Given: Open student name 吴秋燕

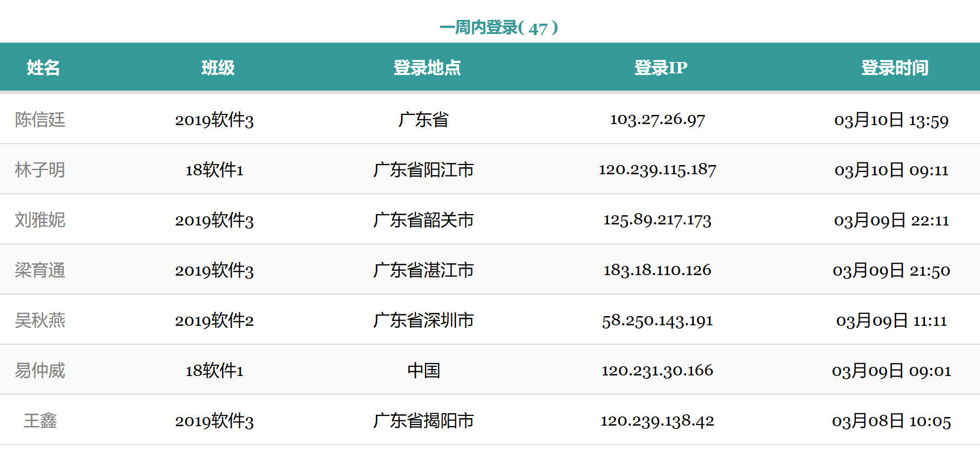Looking at the screenshot, I should 40,320.
